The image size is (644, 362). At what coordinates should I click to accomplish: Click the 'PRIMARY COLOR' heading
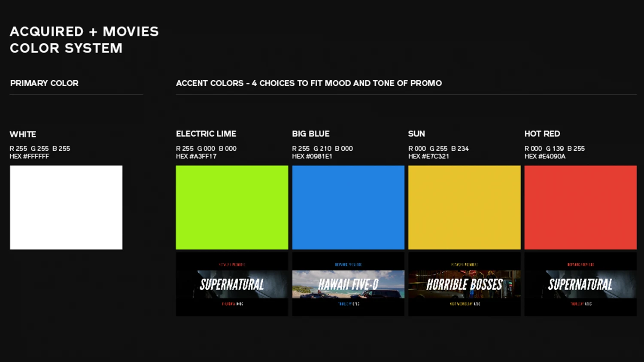44,83
